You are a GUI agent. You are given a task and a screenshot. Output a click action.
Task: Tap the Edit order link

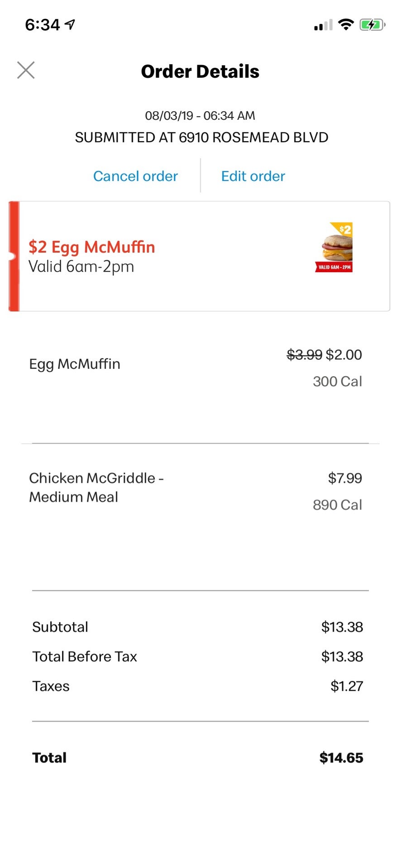(x=253, y=176)
